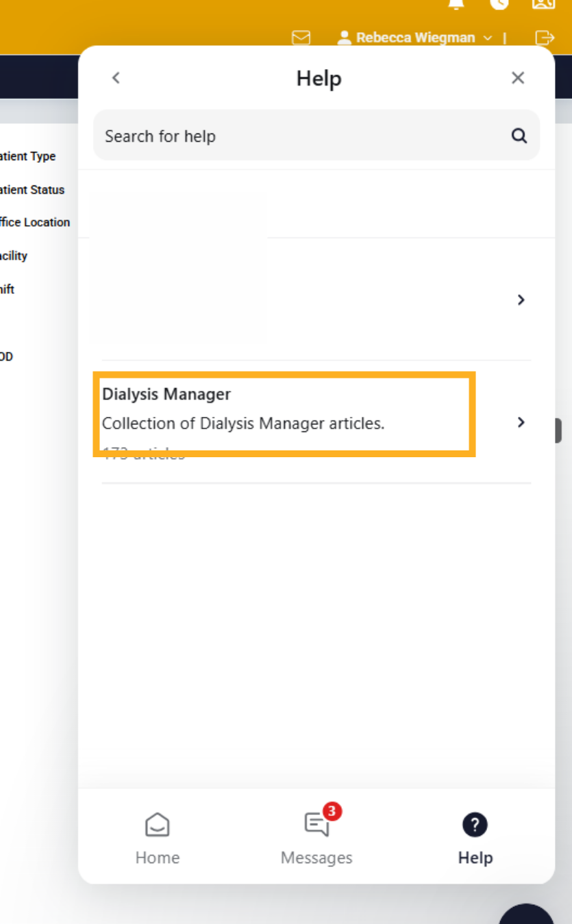572x924 pixels.
Task: Click the logout icon in the header
Action: click(545, 38)
